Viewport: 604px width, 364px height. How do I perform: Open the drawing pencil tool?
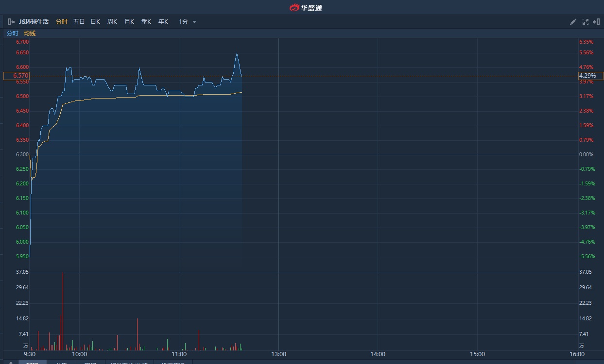573,22
